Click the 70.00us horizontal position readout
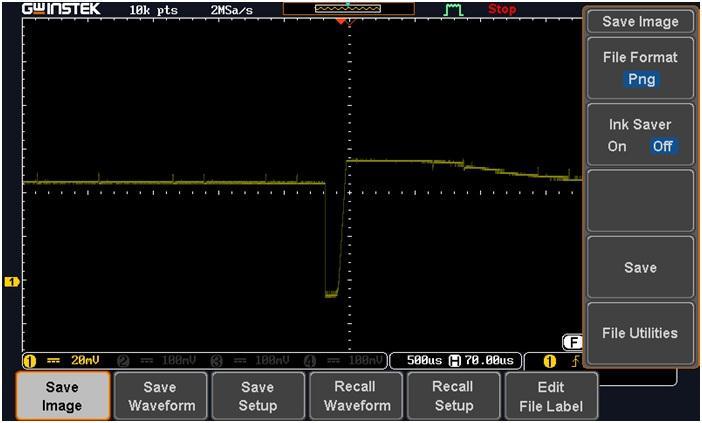 coord(489,360)
